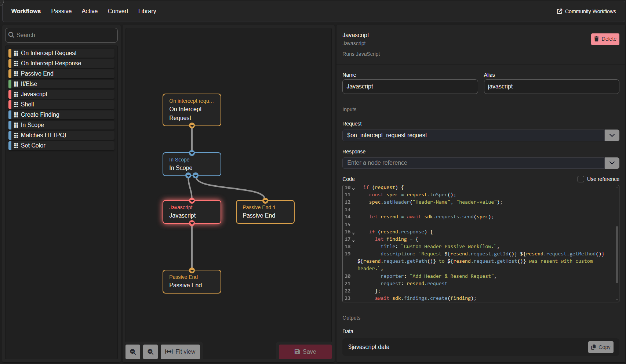
Task: Select Set Color in the node list
Action: pyautogui.click(x=61, y=146)
